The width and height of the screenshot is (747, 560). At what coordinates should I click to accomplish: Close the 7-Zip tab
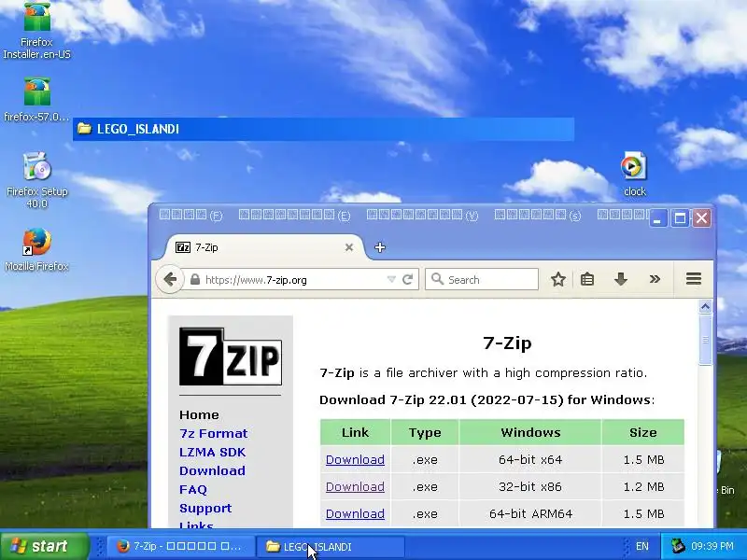coord(349,247)
